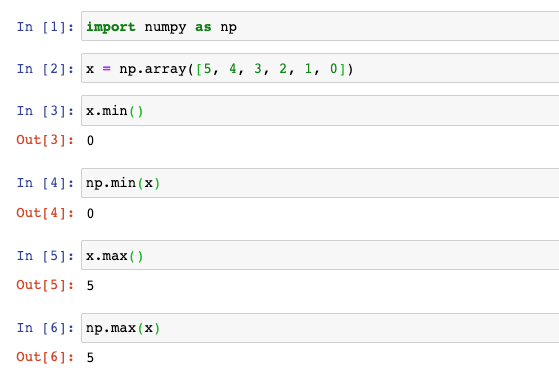Click the word 'numpy' in cell 1
The height and width of the screenshot is (370, 559).
pyautogui.click(x=165, y=27)
